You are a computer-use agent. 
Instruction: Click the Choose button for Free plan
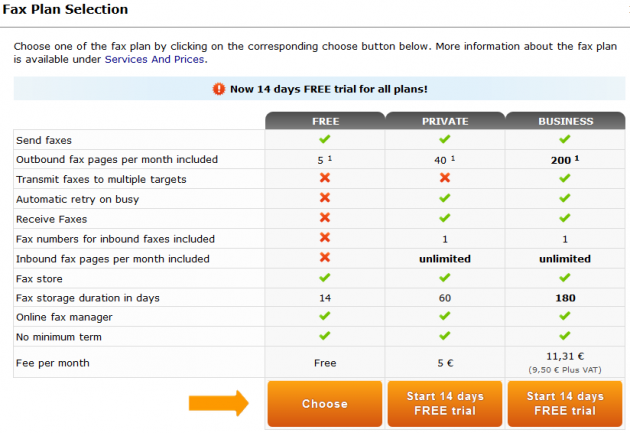pyautogui.click(x=325, y=404)
